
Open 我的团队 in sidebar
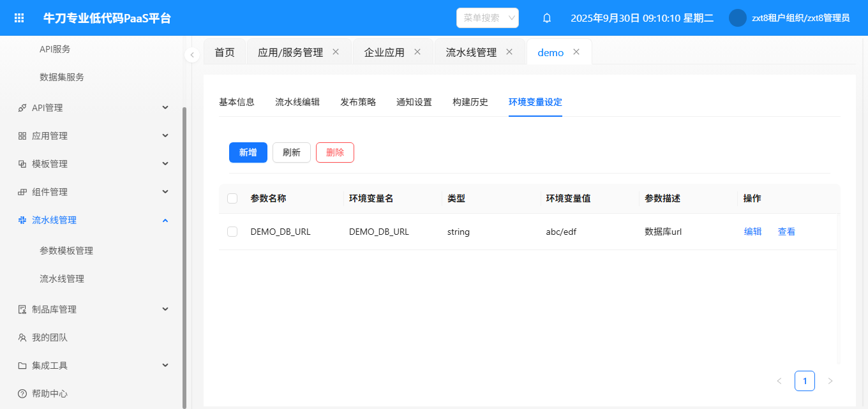[50, 338]
